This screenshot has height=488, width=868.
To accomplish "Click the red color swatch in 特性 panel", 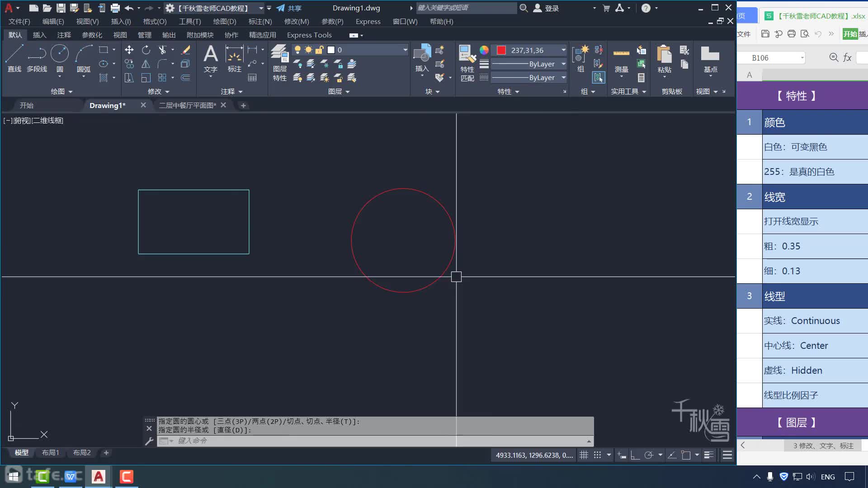I will [501, 50].
